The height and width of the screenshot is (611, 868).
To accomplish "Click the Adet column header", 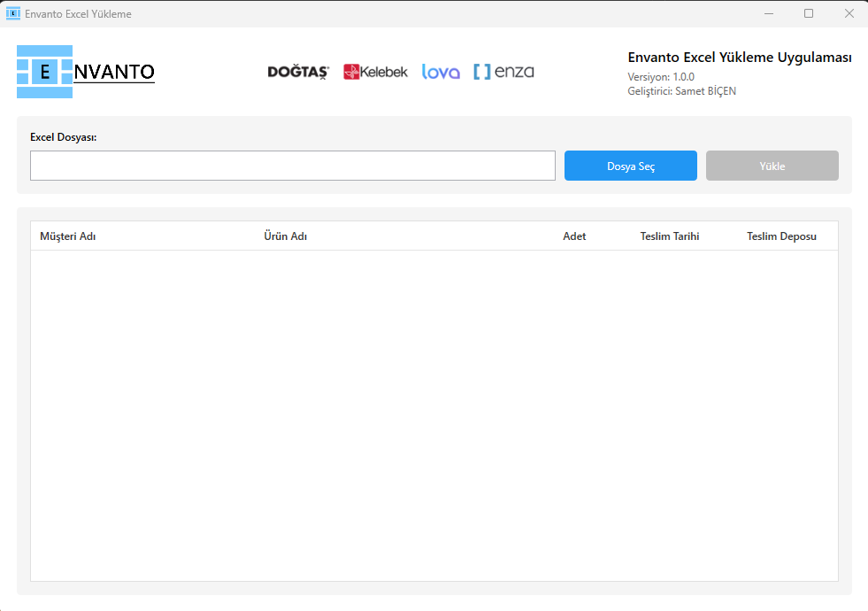I will pos(574,236).
